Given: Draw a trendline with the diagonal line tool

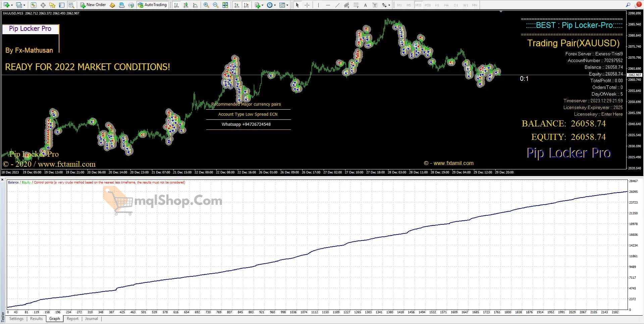Looking at the screenshot, I should [337, 5].
